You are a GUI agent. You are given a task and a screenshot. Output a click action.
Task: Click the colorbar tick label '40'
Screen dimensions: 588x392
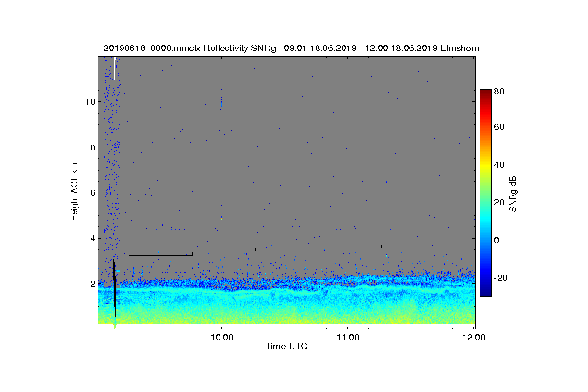[500, 165]
